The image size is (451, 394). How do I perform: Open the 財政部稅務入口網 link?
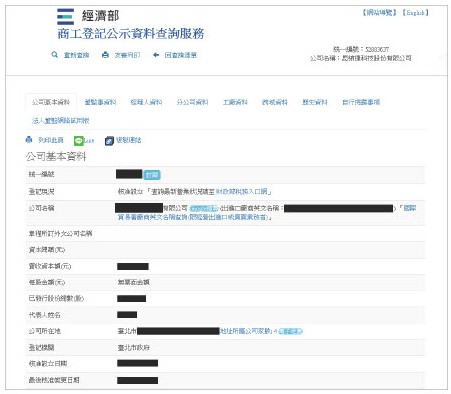coord(241,192)
